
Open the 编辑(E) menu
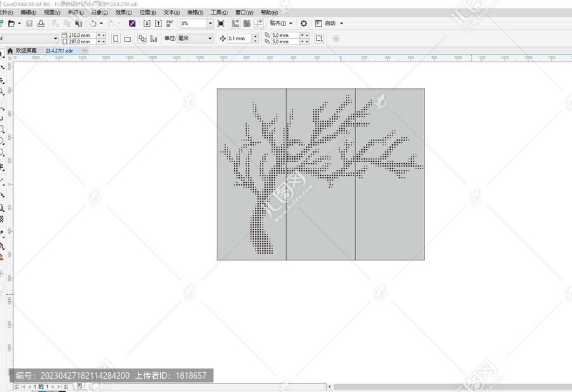(28, 13)
